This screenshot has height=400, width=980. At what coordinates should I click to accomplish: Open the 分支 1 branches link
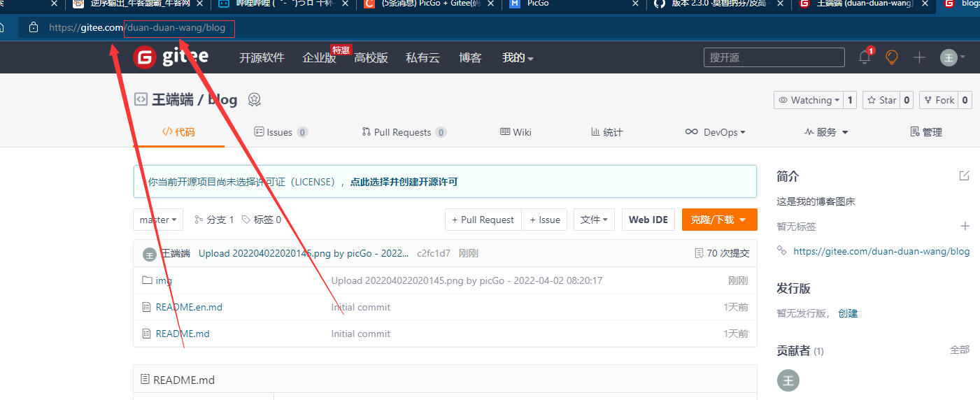click(214, 220)
